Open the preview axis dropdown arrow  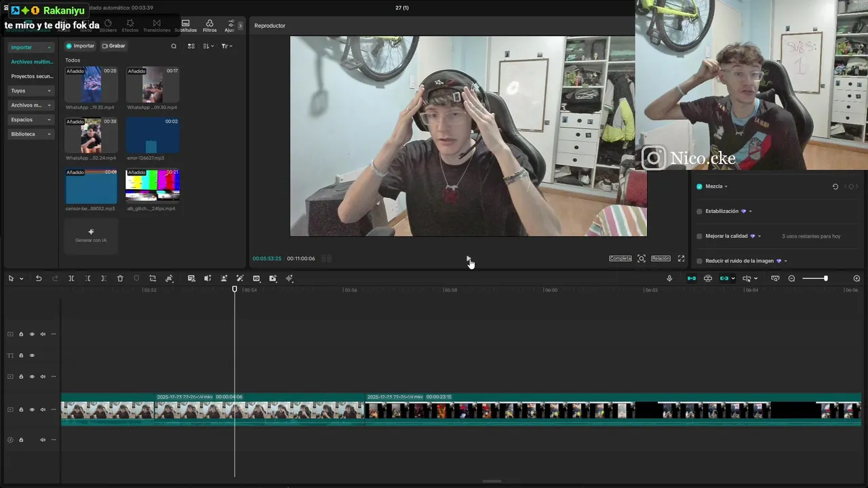[755, 279]
